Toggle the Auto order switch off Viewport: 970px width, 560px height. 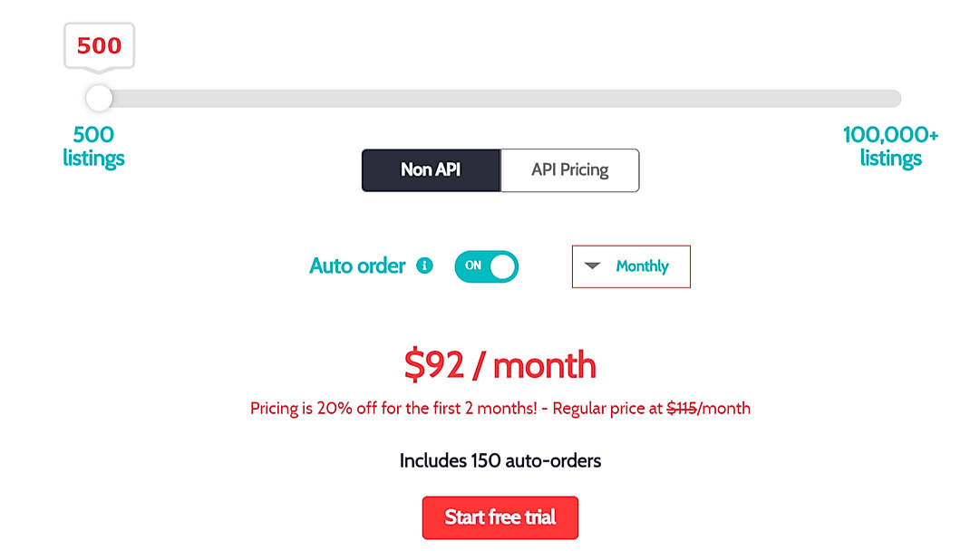point(486,266)
